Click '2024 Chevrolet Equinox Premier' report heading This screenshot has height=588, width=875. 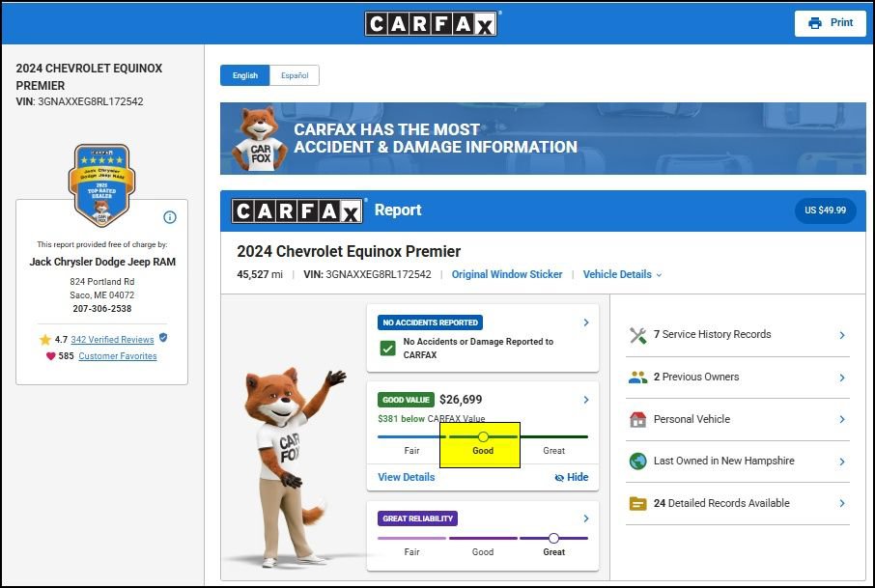349,252
